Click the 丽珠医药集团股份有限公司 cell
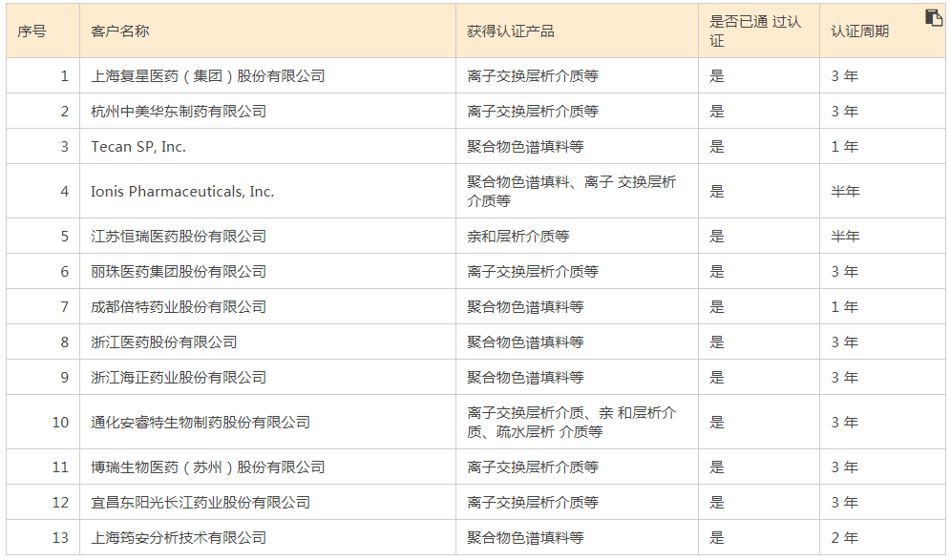This screenshot has width=950, height=560. (x=179, y=272)
